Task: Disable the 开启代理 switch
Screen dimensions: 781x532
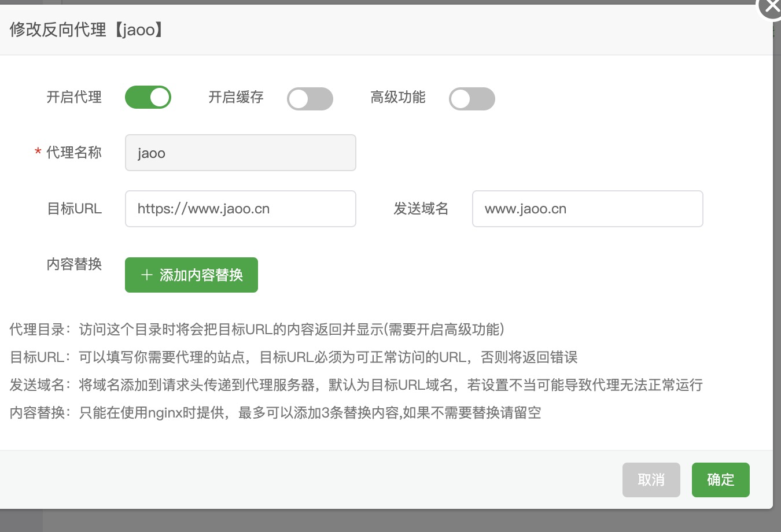Action: click(x=148, y=97)
